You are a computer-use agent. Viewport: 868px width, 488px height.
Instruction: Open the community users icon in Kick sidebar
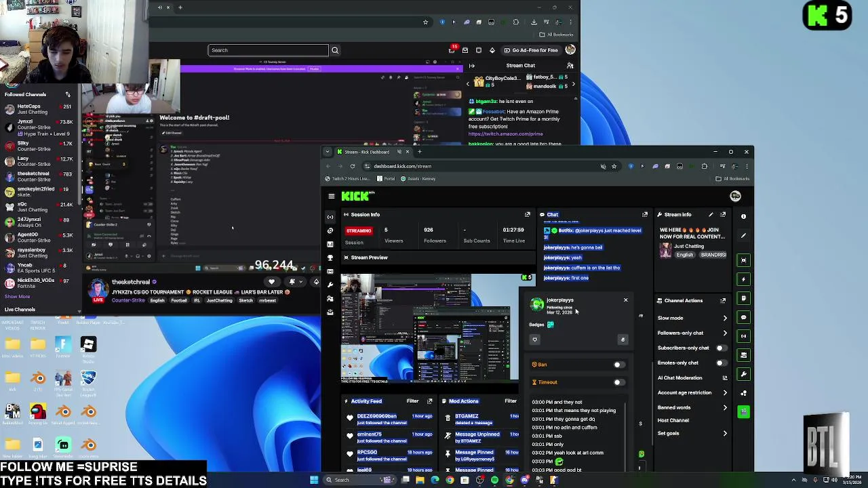point(330,298)
